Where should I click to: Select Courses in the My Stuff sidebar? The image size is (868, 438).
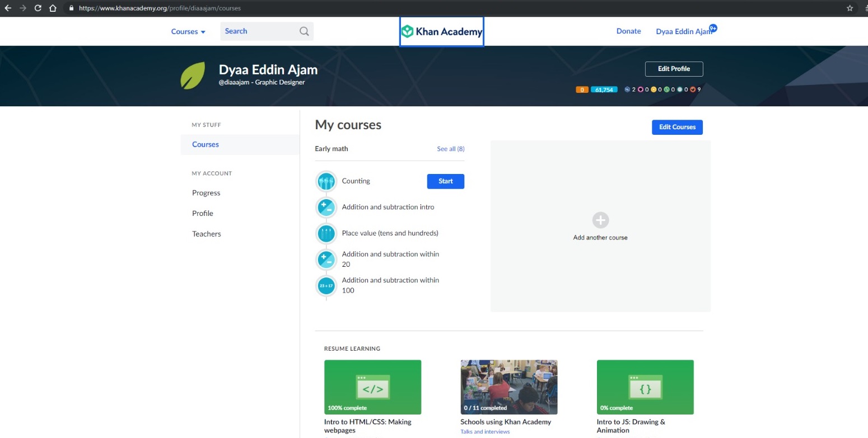[240, 144]
